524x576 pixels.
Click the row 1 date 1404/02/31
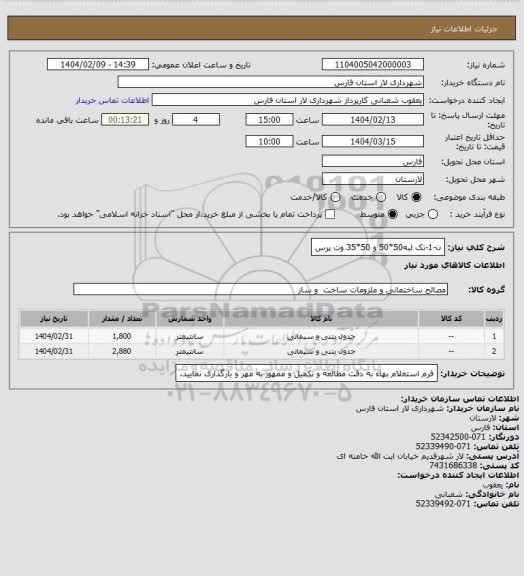click(x=54, y=336)
